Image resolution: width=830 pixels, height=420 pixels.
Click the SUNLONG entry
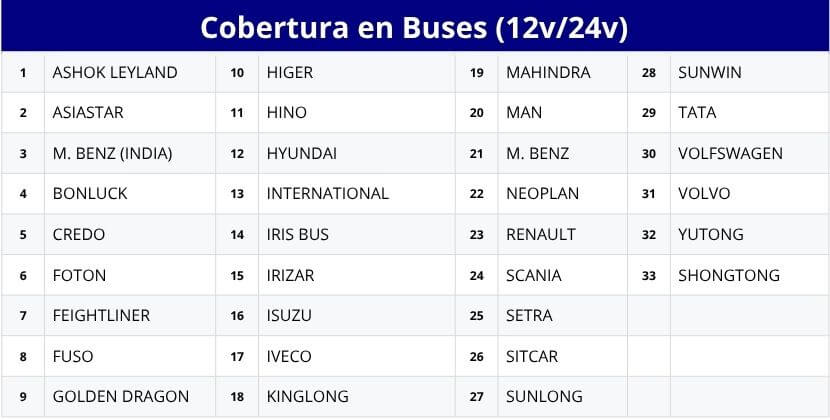tap(563, 397)
